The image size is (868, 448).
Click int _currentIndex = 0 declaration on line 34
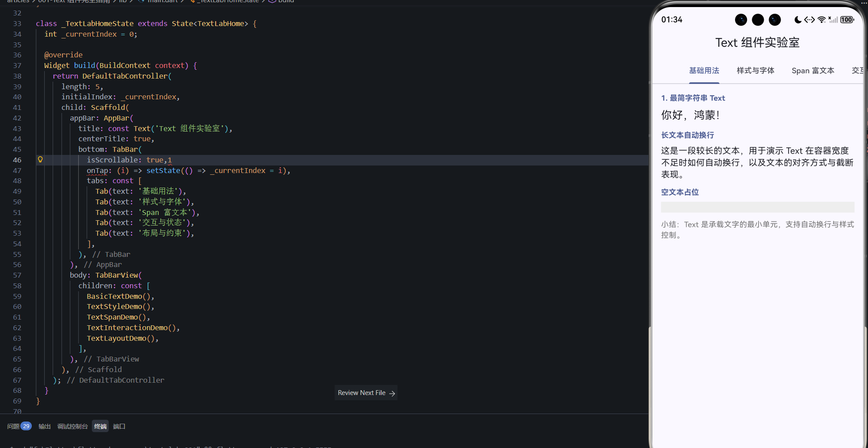(x=91, y=34)
